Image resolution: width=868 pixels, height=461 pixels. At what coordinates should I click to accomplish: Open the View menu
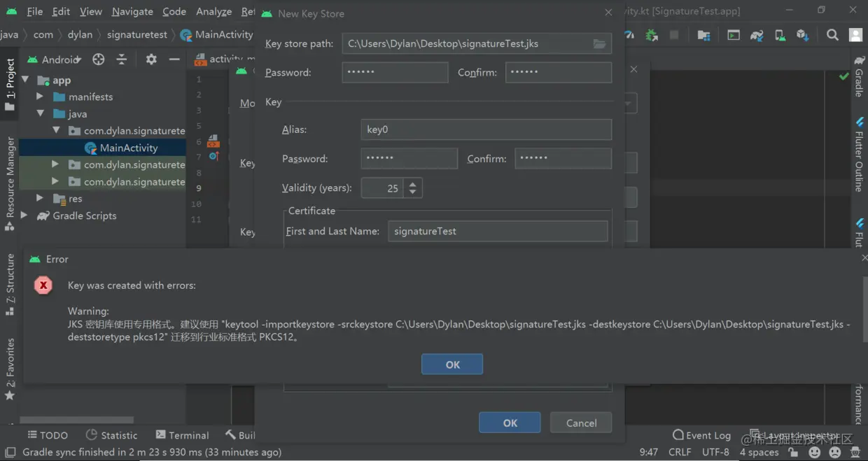[x=90, y=11]
